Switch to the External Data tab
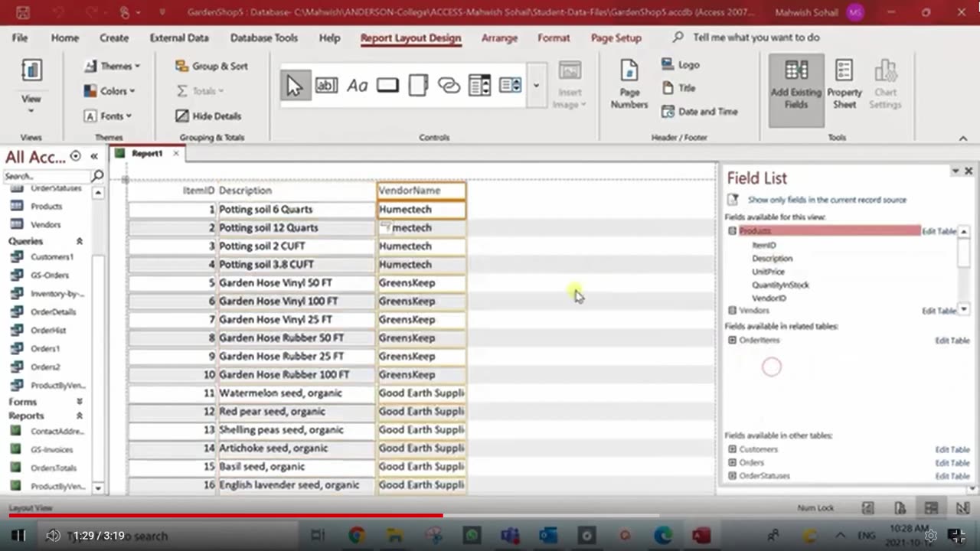 [179, 37]
